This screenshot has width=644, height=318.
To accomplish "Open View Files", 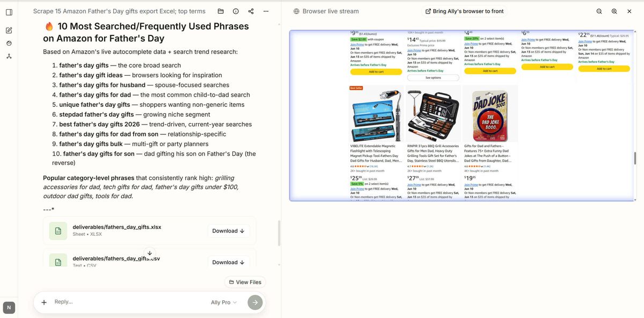I will click(x=245, y=282).
